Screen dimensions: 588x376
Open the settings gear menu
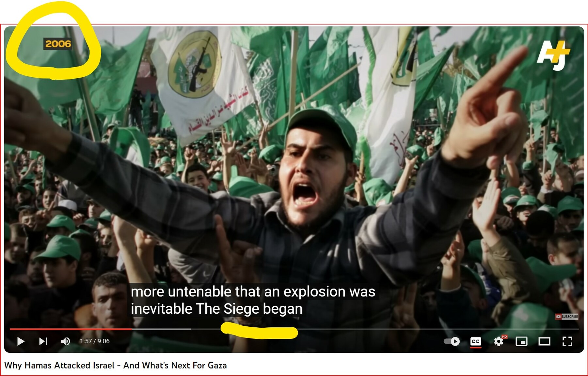tap(498, 341)
